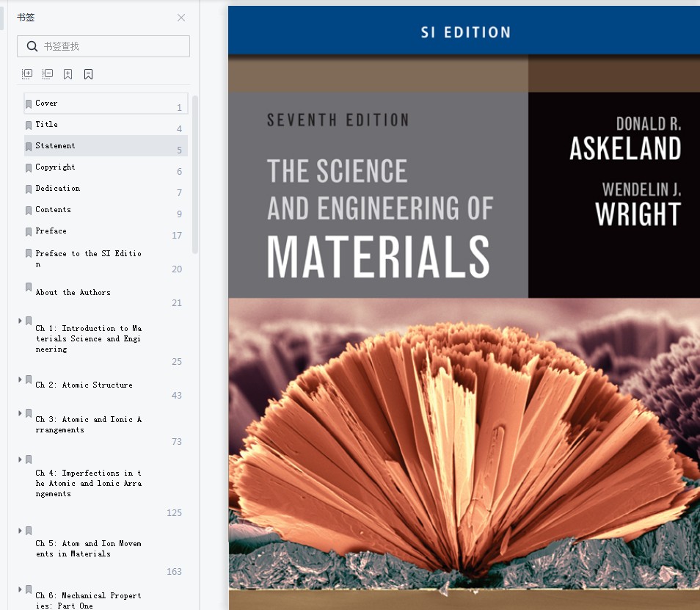Click the bookmark flag icon beside Contents

point(29,211)
